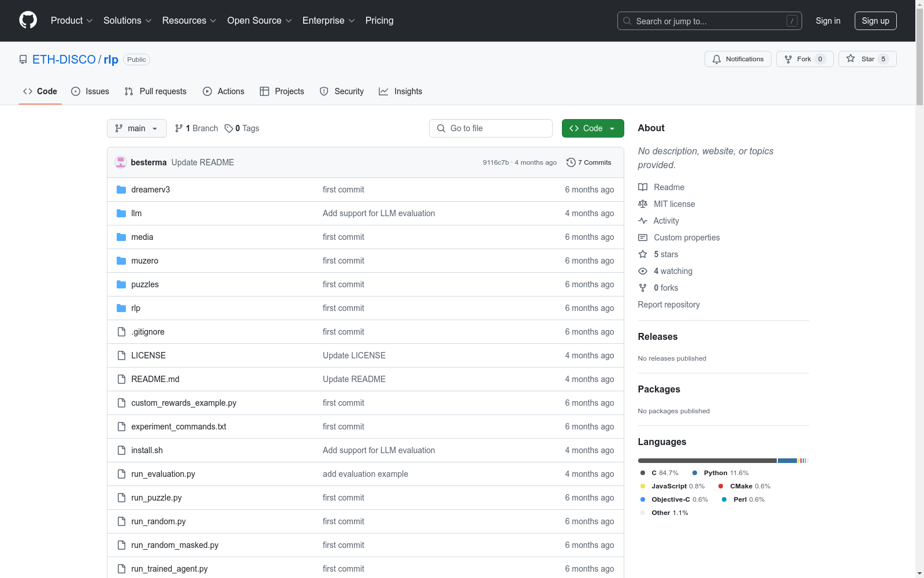Select the Code tab
The image size is (924, 578).
[x=40, y=91]
